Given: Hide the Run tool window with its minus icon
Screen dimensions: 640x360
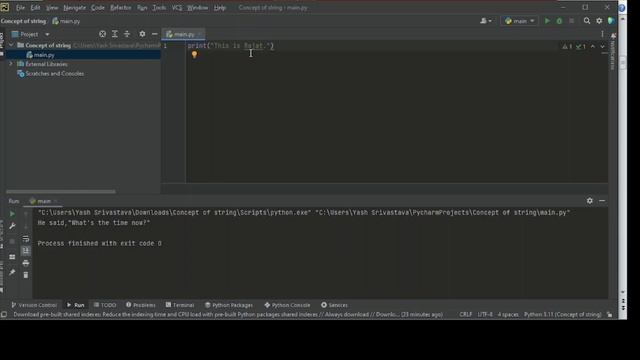Looking at the screenshot, I should coord(602,201).
